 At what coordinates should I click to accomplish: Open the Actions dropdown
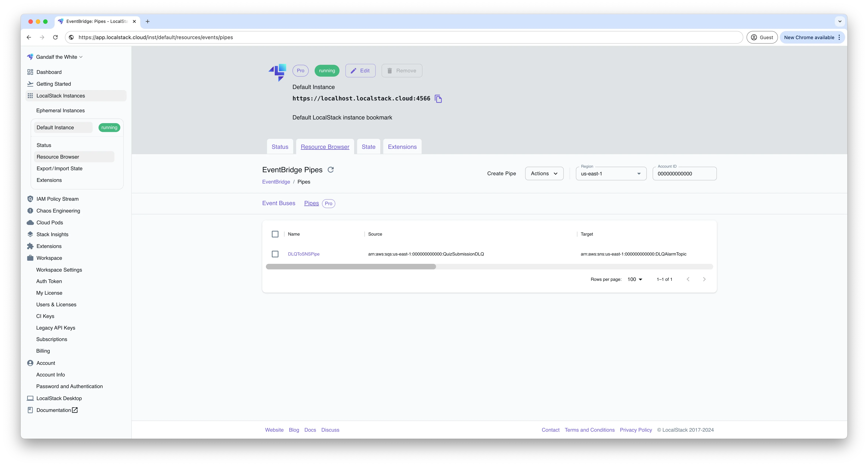pyautogui.click(x=544, y=173)
